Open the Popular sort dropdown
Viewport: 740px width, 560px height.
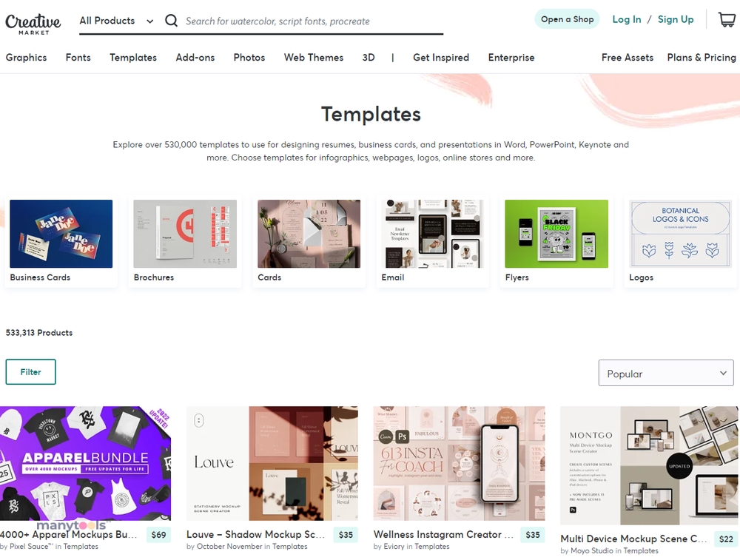(666, 373)
